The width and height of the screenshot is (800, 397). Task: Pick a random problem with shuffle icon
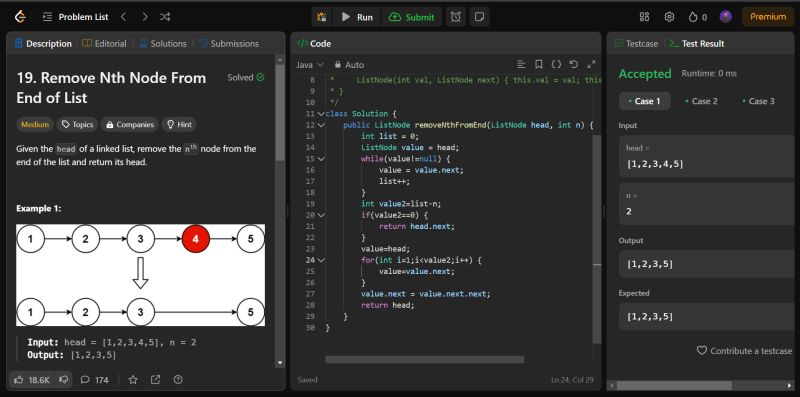coord(165,17)
